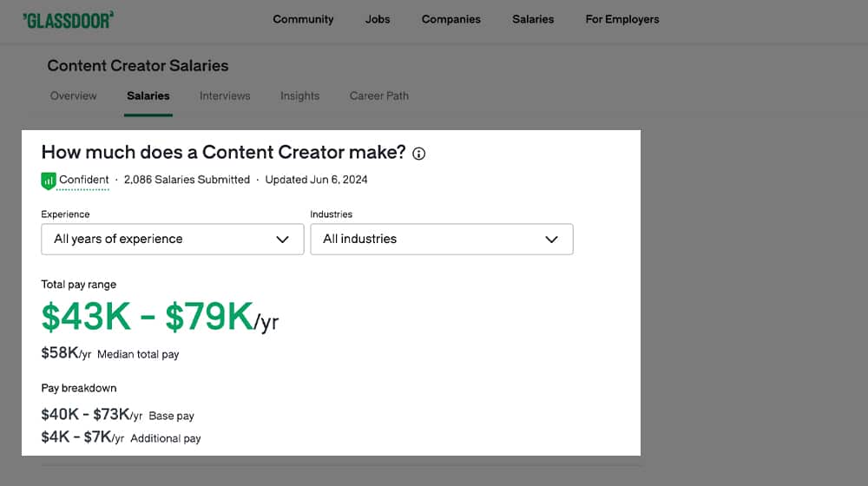The height and width of the screenshot is (486, 868).
Task: Open the For Employers link
Action: click(622, 19)
